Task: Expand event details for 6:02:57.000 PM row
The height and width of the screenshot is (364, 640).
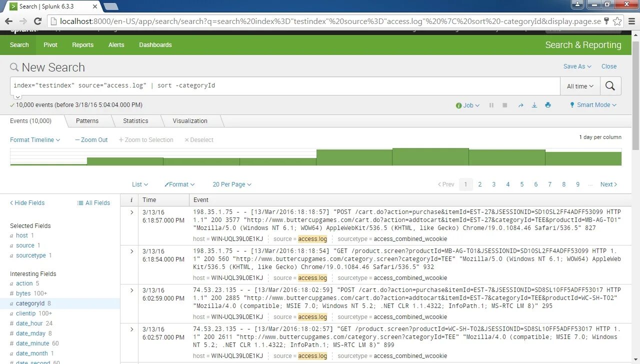Action: (x=131, y=329)
